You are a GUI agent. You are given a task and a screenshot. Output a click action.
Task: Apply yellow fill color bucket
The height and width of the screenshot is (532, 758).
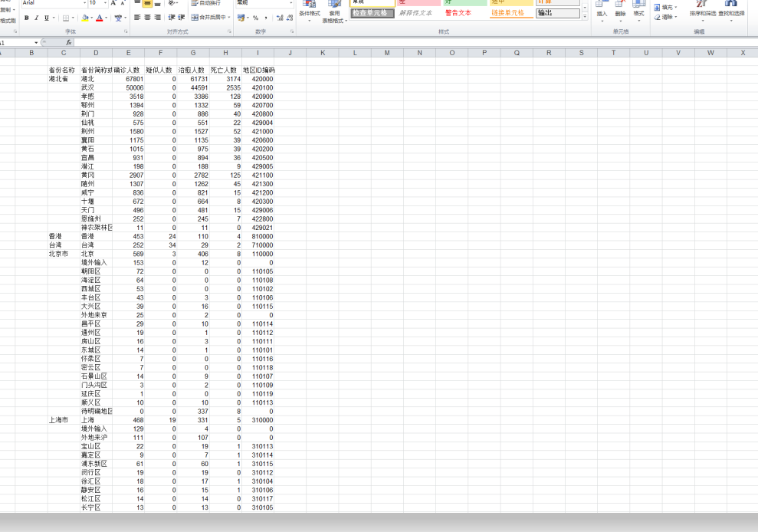tap(85, 18)
